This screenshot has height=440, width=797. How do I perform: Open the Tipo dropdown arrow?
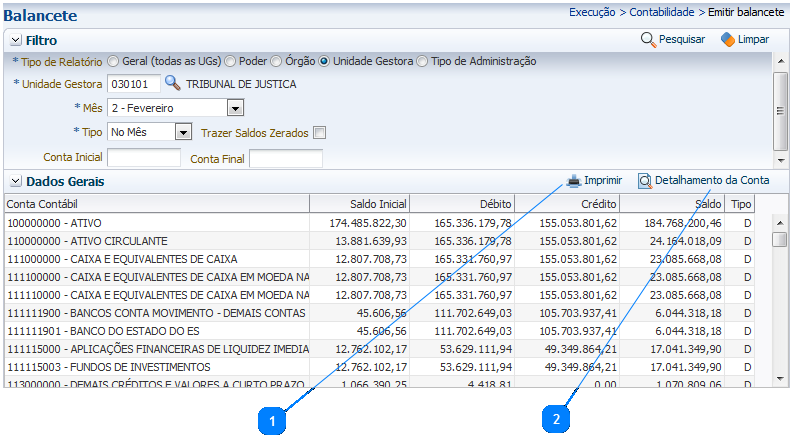pos(183,132)
